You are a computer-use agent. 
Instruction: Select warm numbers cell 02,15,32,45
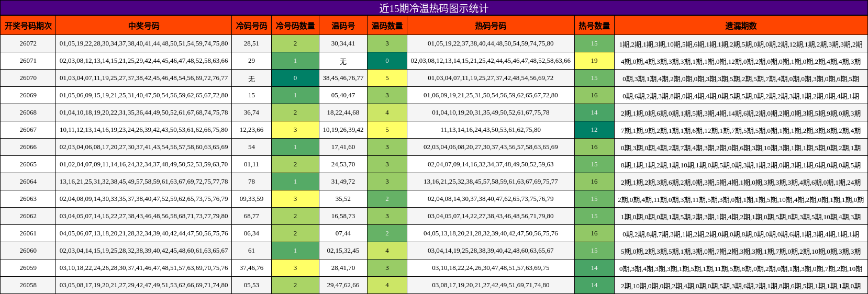tap(343, 251)
